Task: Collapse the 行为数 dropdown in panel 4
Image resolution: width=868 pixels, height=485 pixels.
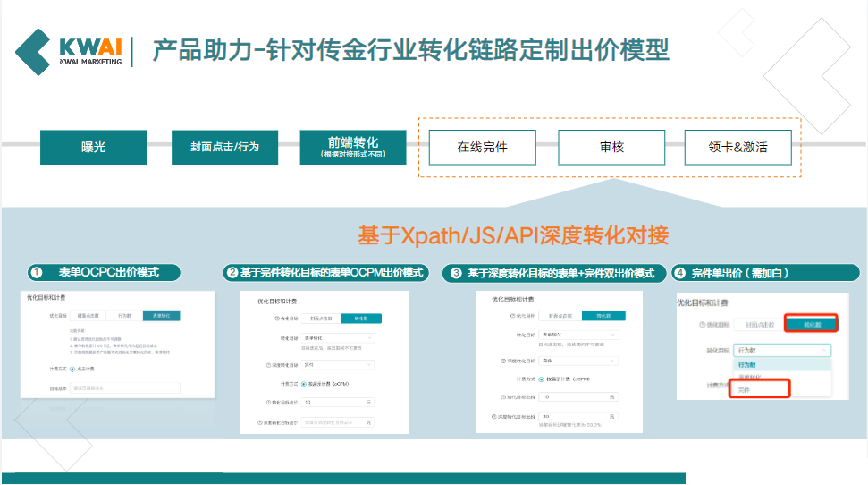Action: click(783, 351)
